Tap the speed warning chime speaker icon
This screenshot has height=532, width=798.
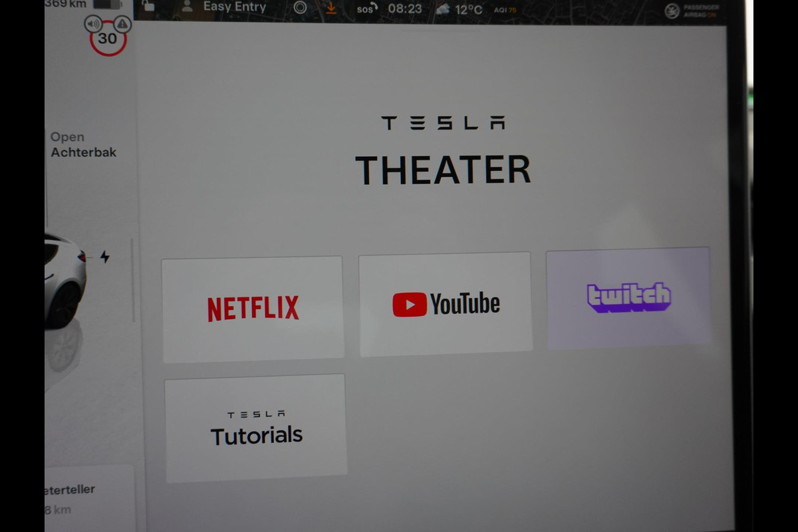tap(92, 25)
